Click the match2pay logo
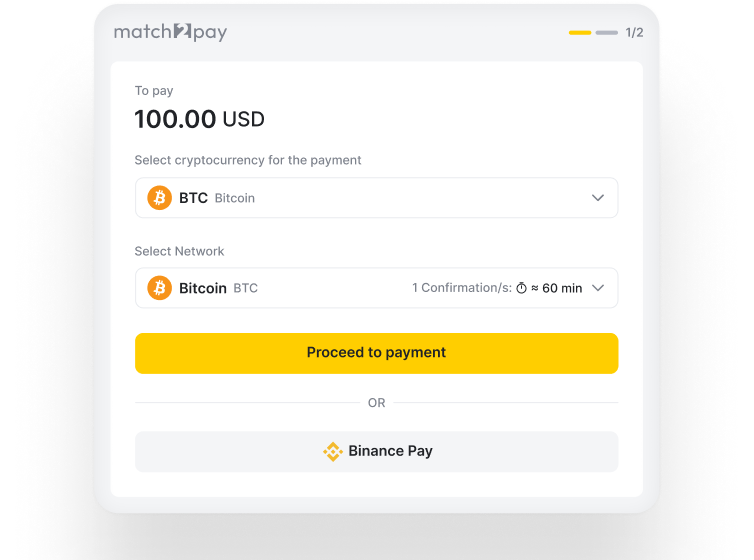The width and height of the screenshot is (754, 560). [x=170, y=32]
